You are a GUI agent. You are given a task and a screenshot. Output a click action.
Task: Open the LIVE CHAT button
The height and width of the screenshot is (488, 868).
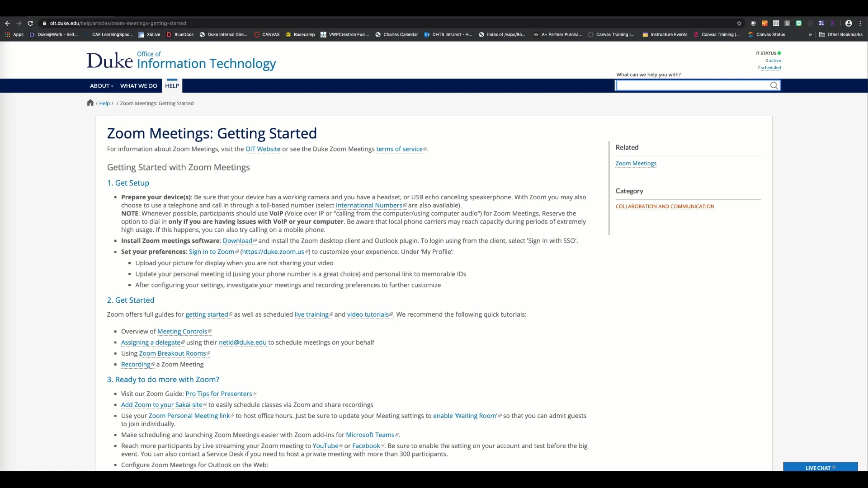coord(820,468)
